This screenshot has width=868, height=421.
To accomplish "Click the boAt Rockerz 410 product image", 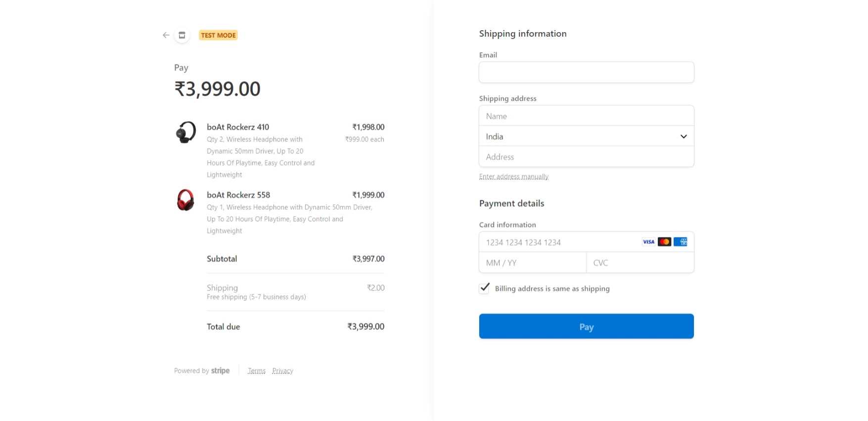I will pos(186,133).
